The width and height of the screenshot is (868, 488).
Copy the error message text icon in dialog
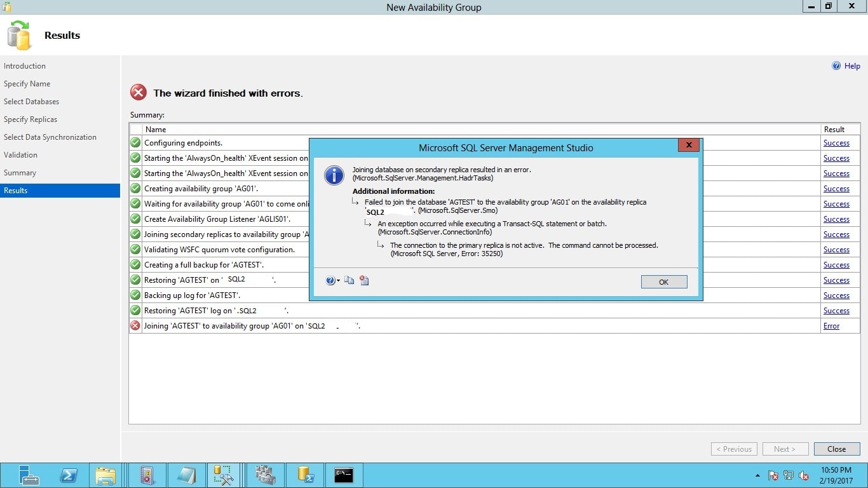(349, 280)
